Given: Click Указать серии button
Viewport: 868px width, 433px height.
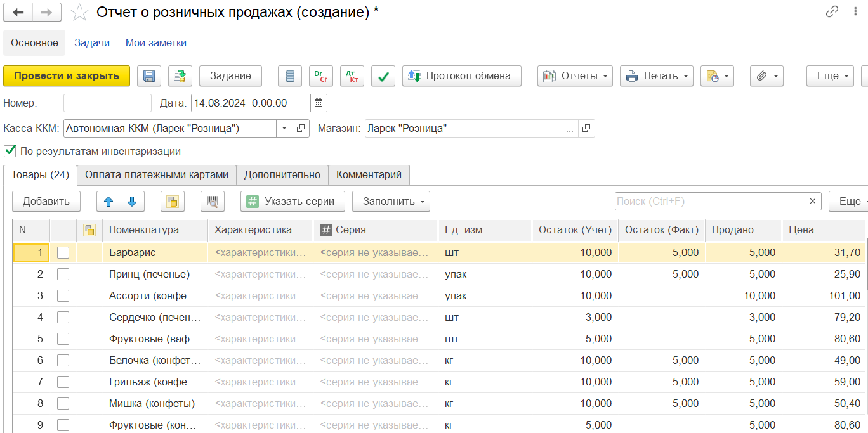Looking at the screenshot, I should tap(293, 202).
